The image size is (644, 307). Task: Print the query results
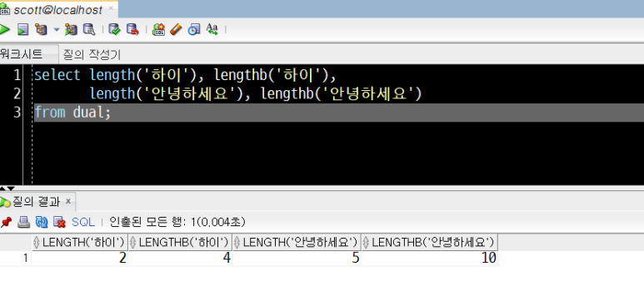[x=24, y=222]
